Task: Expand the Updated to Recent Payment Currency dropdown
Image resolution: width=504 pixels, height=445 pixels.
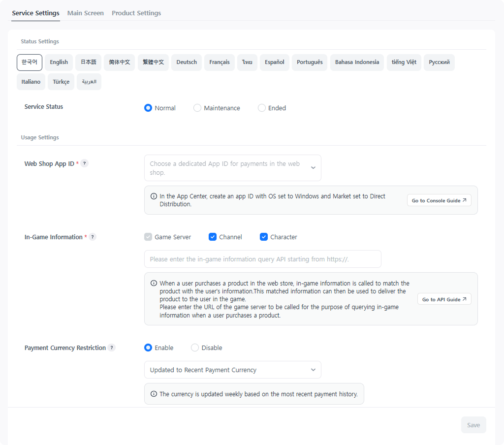Action: 232,370
